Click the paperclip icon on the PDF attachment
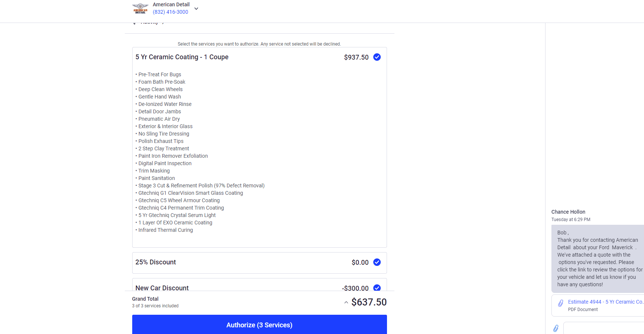The image size is (644, 334). (x=561, y=303)
